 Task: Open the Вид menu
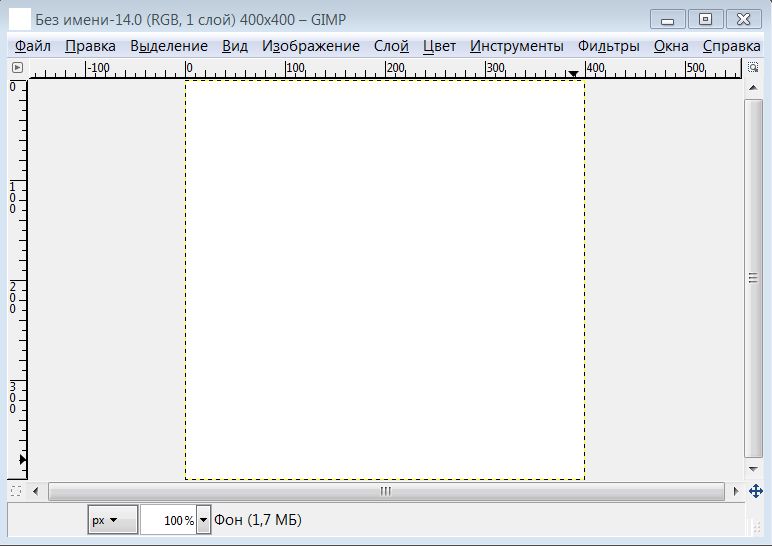pos(234,46)
